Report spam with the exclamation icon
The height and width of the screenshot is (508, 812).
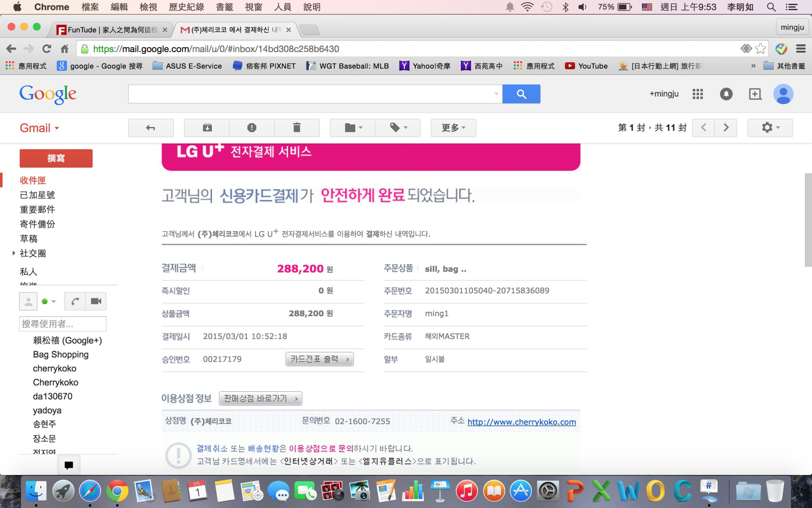[x=252, y=128]
